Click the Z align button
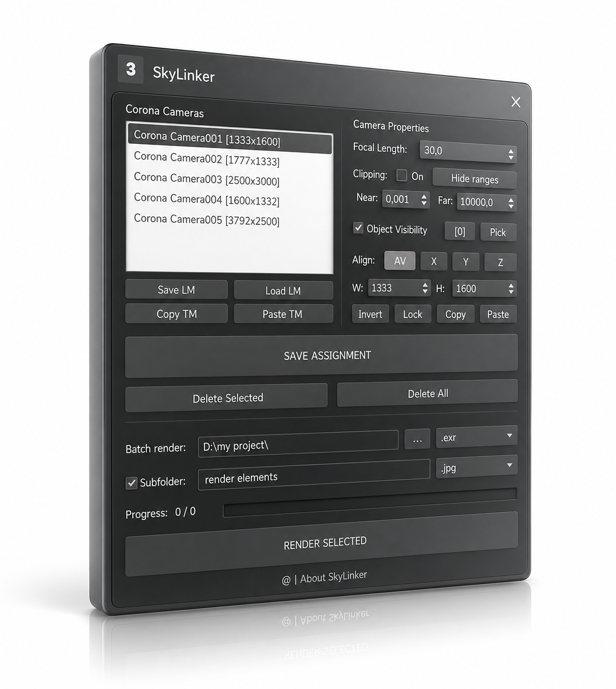616x689 pixels. tap(500, 263)
